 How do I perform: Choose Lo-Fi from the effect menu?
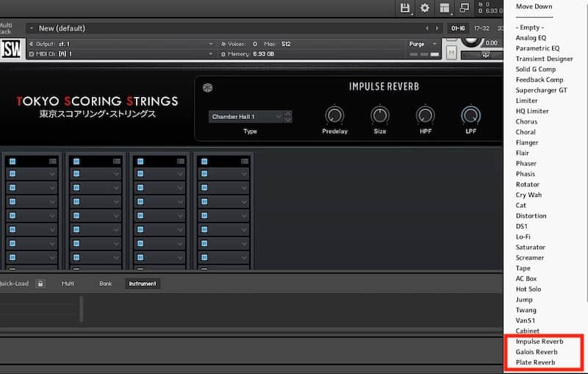click(523, 237)
